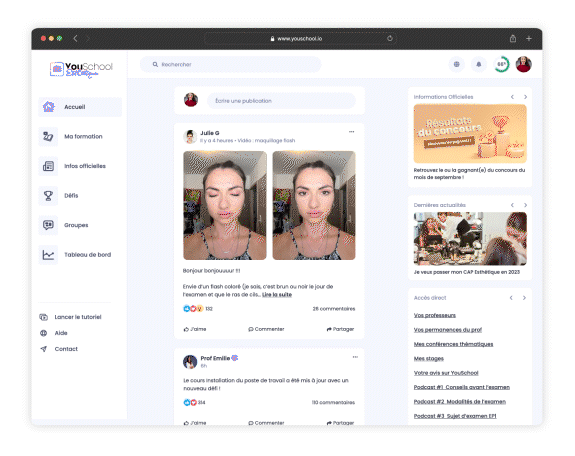This screenshot has height=456, width=575.
Task: Click the Aide globe icon
Action: pyautogui.click(x=43, y=333)
